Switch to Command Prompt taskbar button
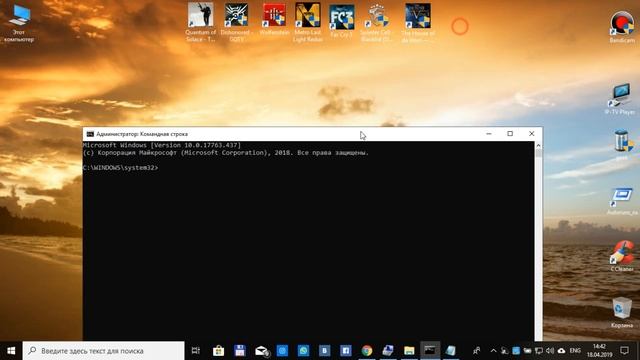This screenshot has width=640, height=360. [x=430, y=351]
